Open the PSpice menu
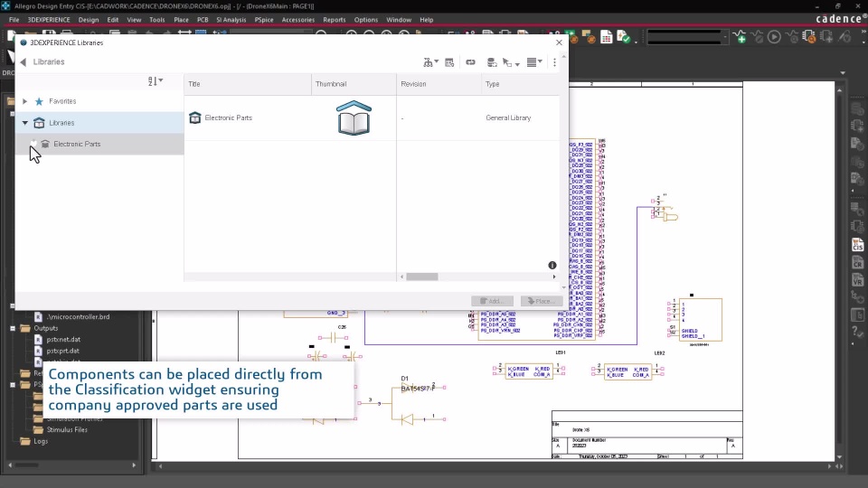This screenshot has width=868, height=488. click(x=264, y=19)
